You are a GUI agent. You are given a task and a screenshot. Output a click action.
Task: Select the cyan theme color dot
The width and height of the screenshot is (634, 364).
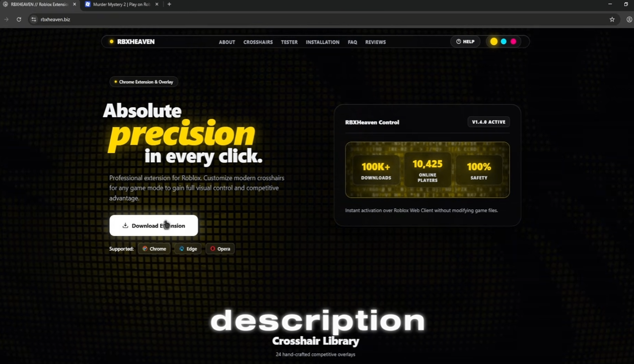click(503, 42)
